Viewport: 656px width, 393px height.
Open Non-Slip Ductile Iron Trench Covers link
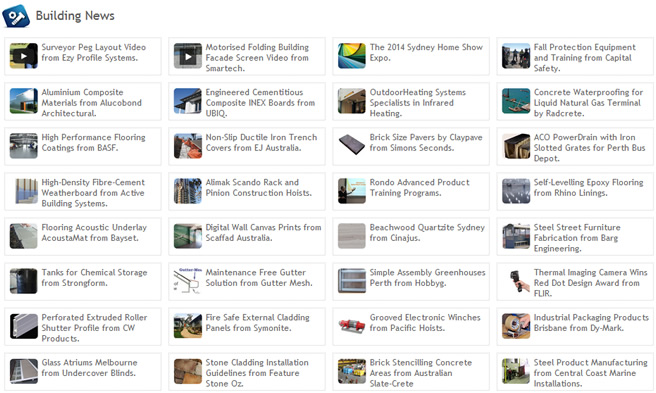tap(261, 143)
